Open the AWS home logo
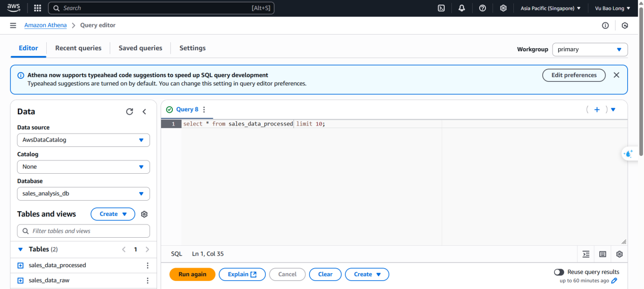This screenshot has width=644, height=289. point(14,8)
